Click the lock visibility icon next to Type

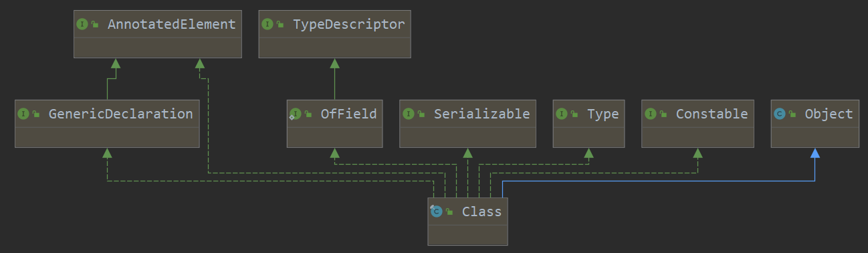575,114
